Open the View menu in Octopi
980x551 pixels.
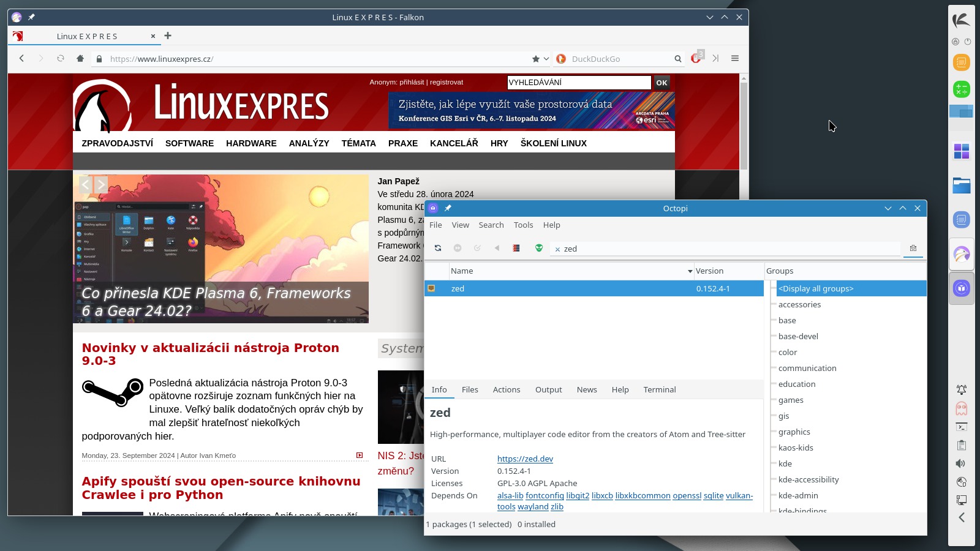point(461,225)
